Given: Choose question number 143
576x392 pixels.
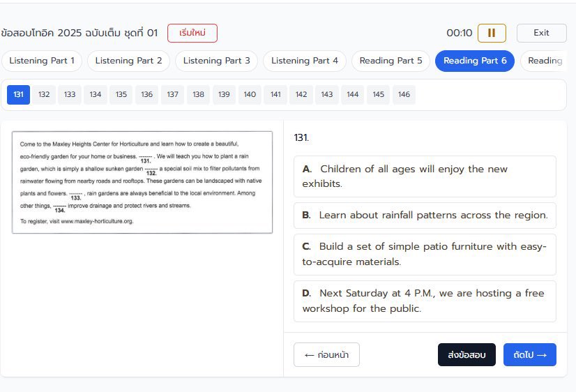Looking at the screenshot, I should (327, 94).
